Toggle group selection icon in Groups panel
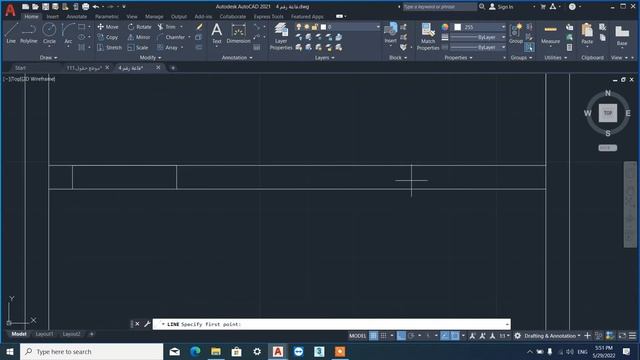The image size is (640, 360). [529, 48]
